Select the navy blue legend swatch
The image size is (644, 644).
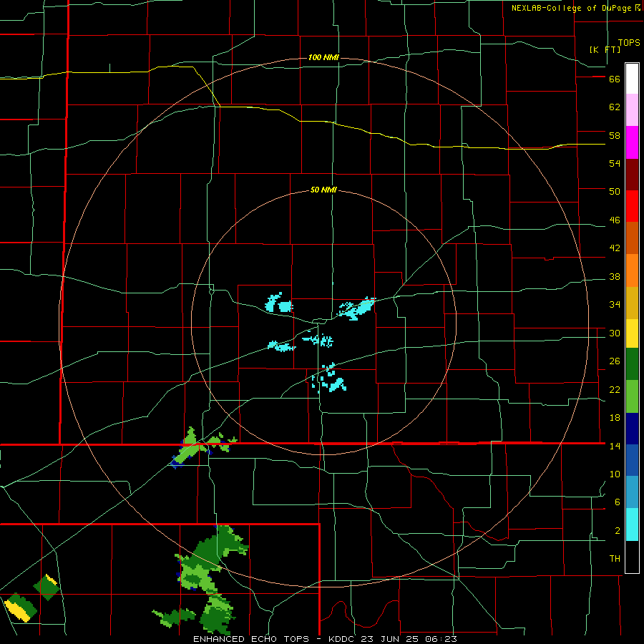[632, 429]
